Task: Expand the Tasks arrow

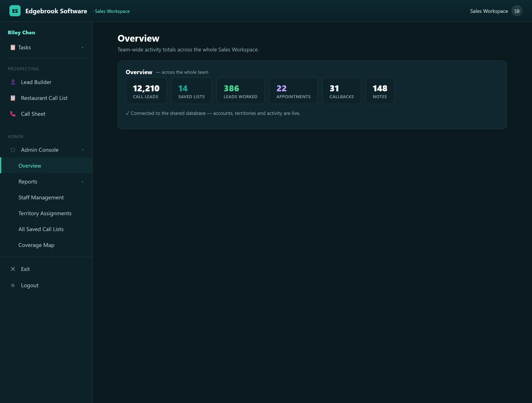Action: pyautogui.click(x=83, y=47)
